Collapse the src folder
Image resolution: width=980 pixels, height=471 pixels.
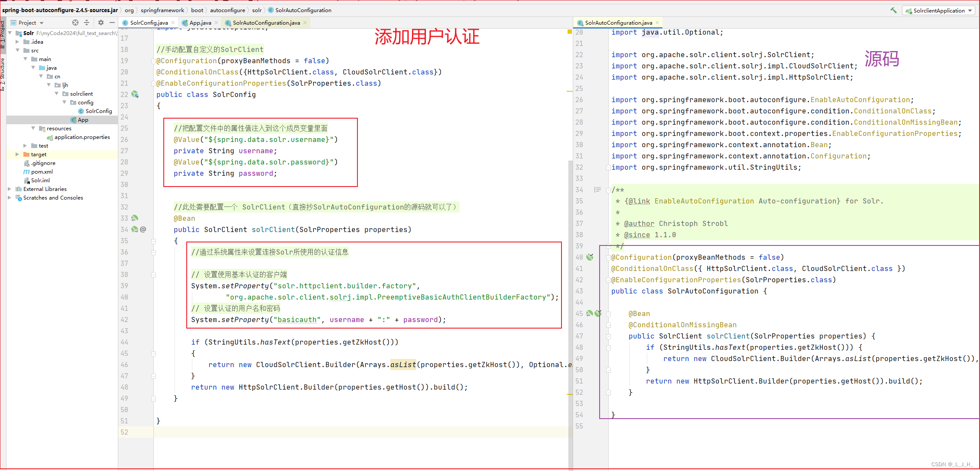(17, 50)
